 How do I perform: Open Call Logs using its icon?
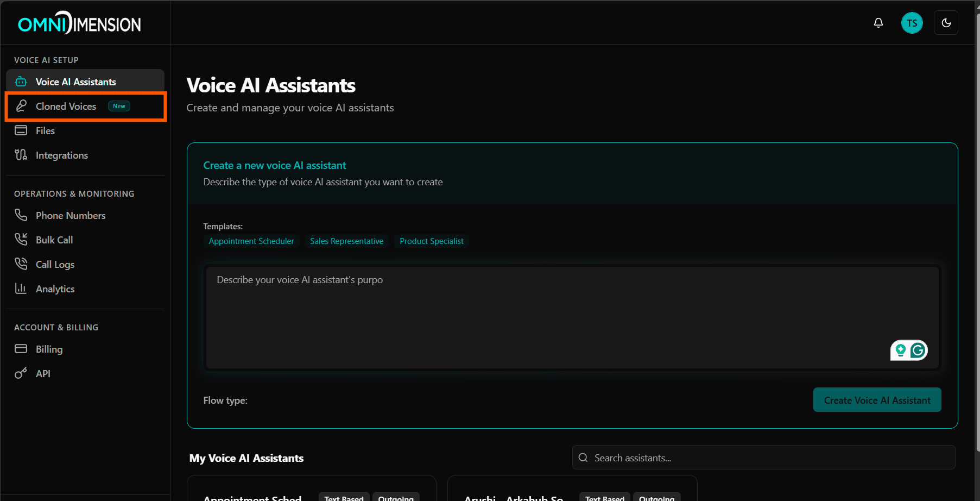[x=21, y=264]
